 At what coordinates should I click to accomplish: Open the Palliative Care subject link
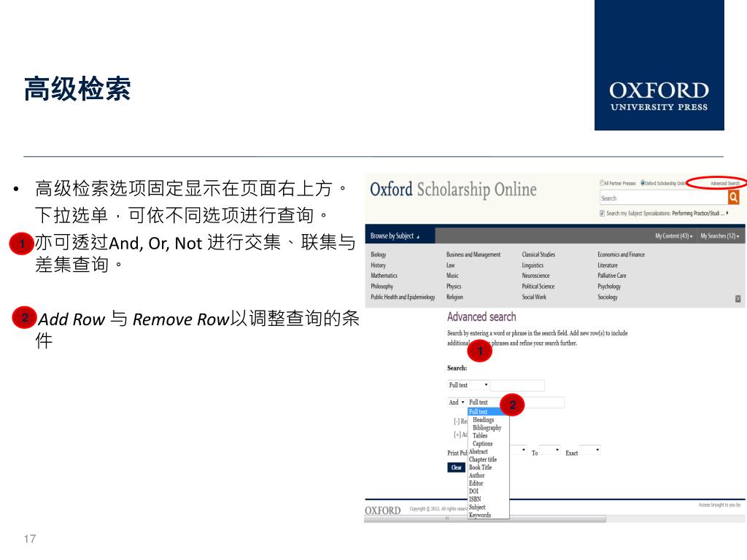pos(612,276)
